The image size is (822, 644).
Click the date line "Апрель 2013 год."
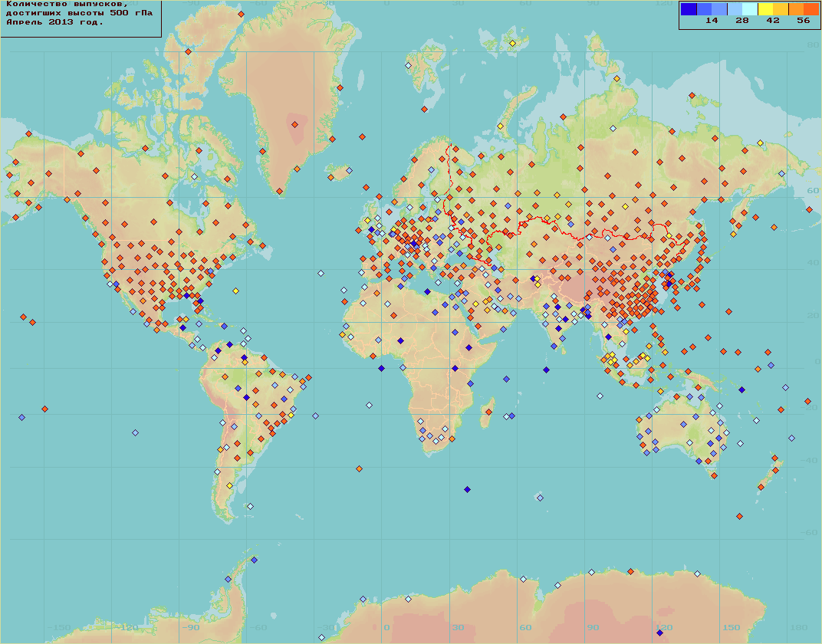coord(54,22)
